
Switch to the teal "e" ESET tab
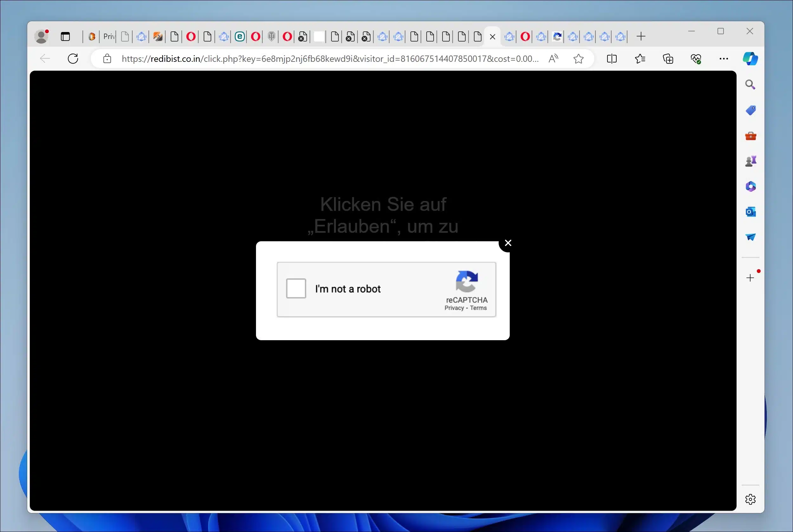click(x=240, y=37)
